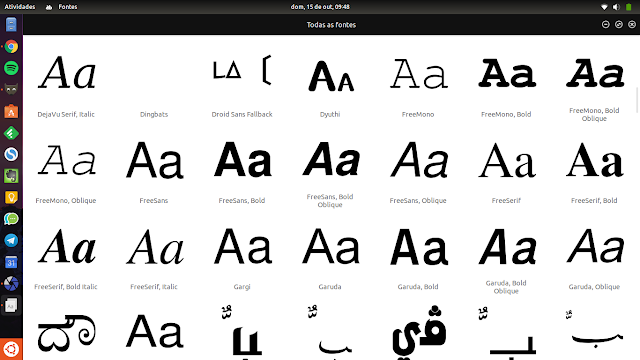Image resolution: width=640 pixels, height=360 pixels.
Task: Open the calendar app showing 31
Action: coord(11,262)
